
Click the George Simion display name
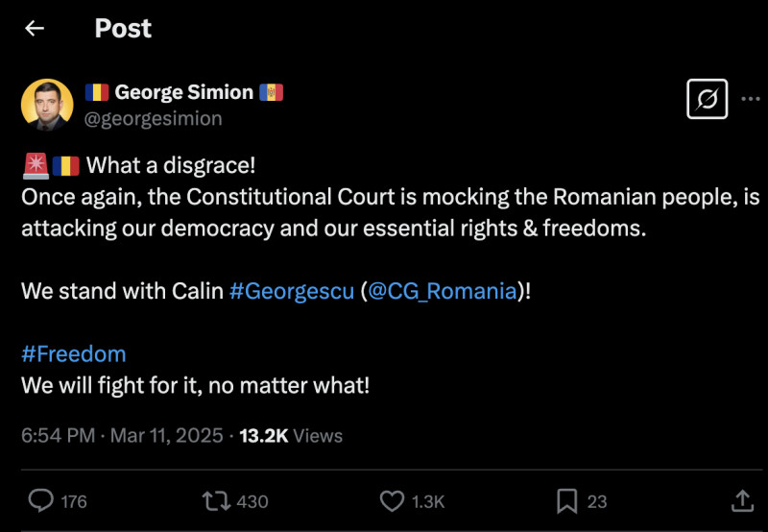point(183,92)
